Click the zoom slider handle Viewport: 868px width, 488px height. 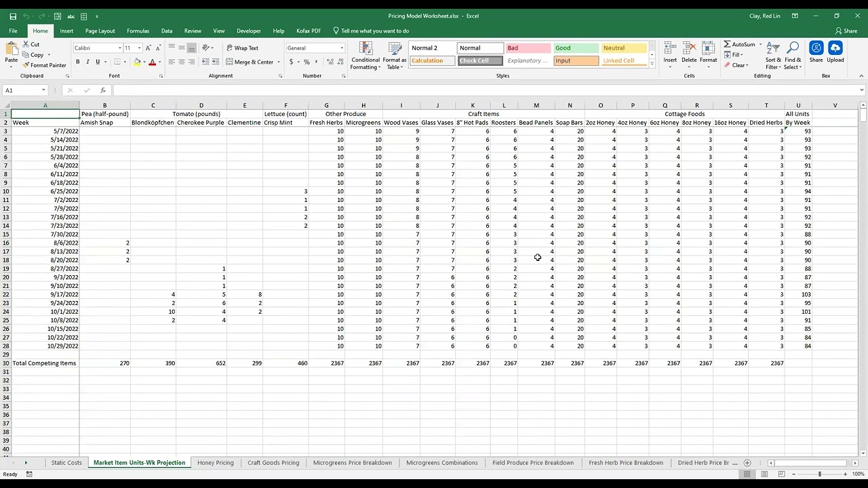point(819,474)
